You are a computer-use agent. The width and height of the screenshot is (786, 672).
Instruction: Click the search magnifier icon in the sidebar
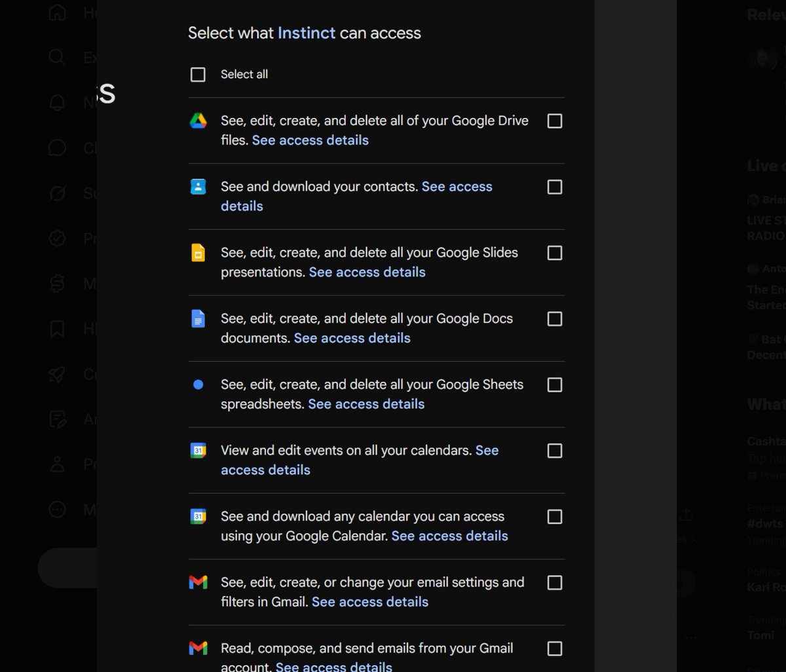pyautogui.click(x=57, y=57)
